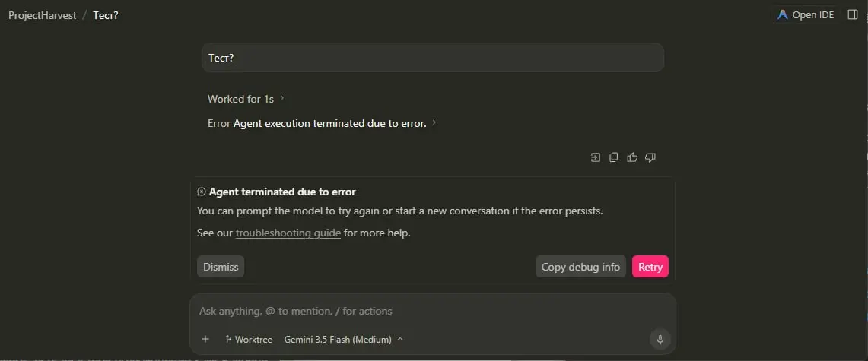Start voice input with microphone icon

coord(660,340)
